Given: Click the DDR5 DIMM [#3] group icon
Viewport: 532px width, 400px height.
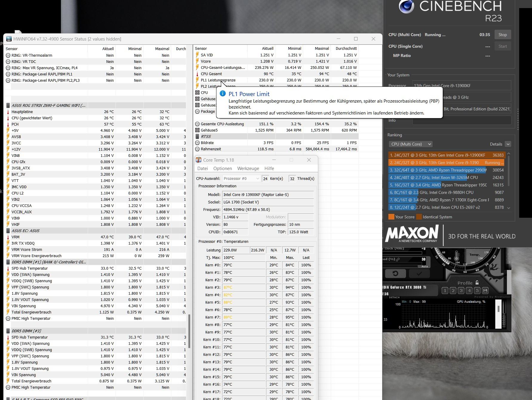Looking at the screenshot, I should pos(8,331).
